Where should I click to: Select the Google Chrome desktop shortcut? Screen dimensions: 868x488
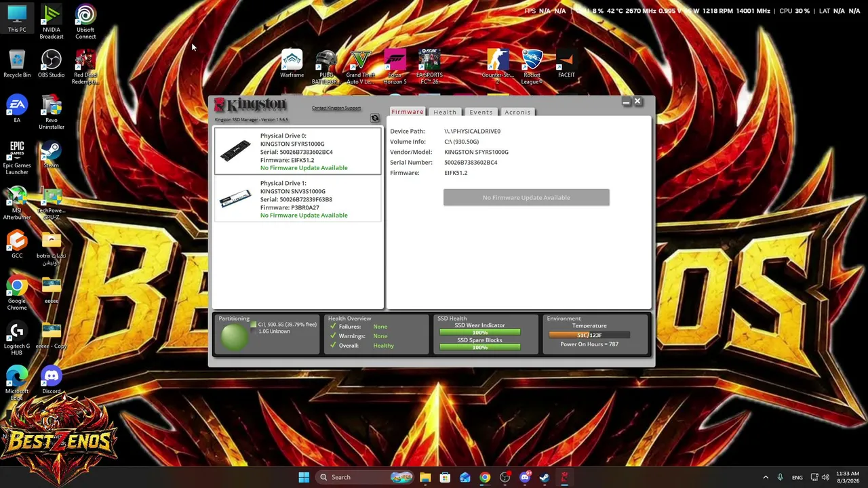pyautogui.click(x=17, y=293)
